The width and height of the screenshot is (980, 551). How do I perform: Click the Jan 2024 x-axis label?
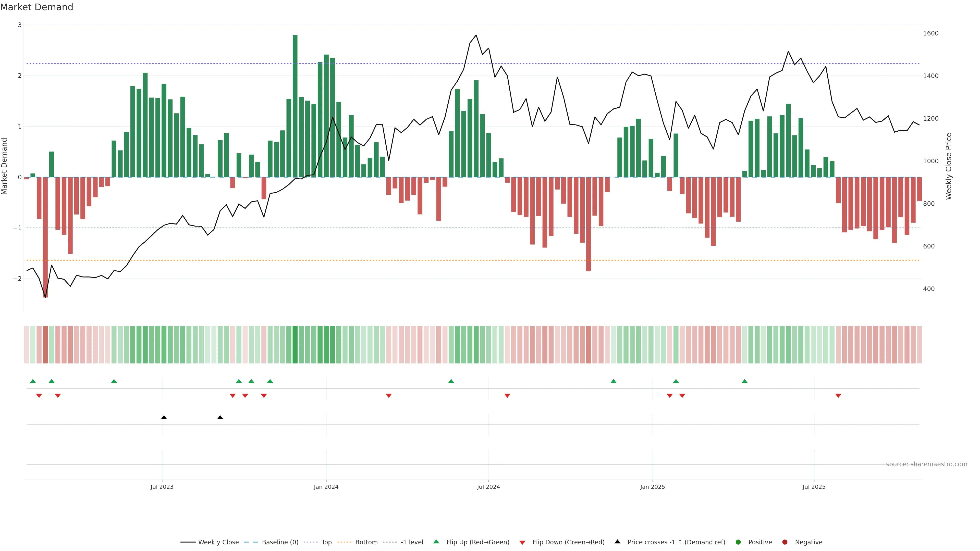(326, 487)
